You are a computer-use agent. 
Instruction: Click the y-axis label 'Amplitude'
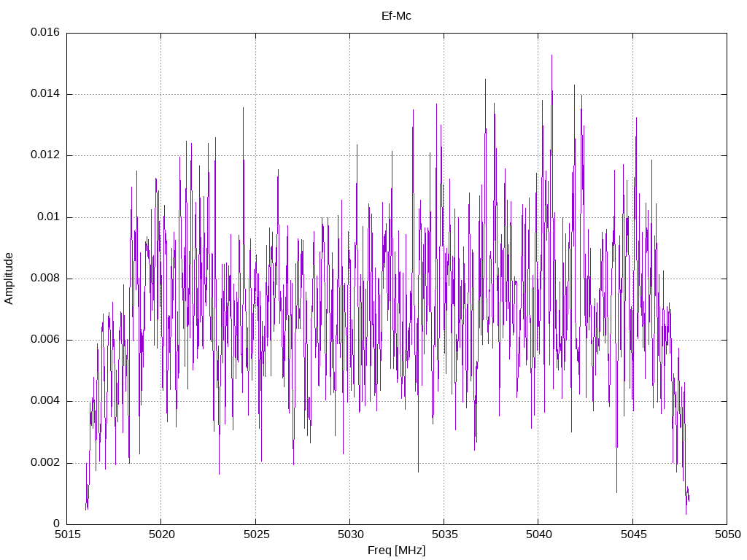click(x=9, y=279)
